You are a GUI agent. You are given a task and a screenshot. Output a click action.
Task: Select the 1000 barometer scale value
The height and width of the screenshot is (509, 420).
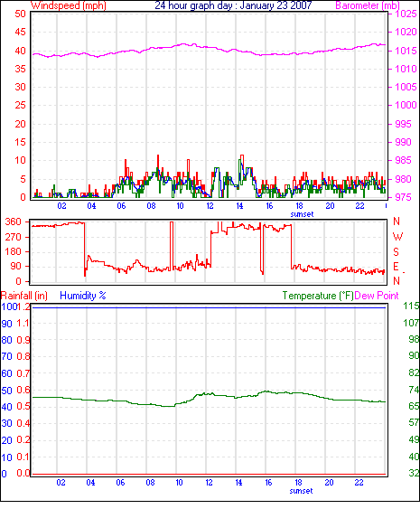[406, 105]
